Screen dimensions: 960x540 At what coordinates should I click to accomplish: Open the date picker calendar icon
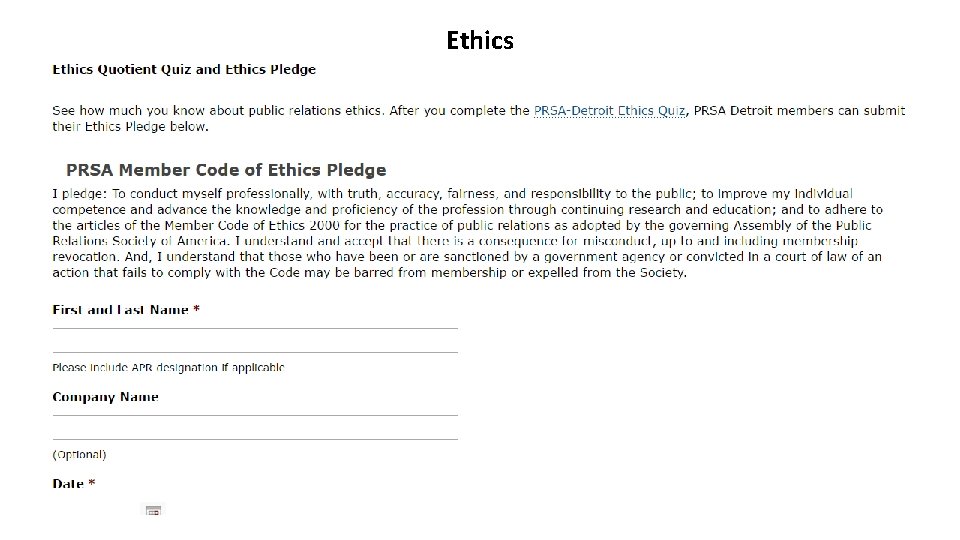click(x=153, y=511)
